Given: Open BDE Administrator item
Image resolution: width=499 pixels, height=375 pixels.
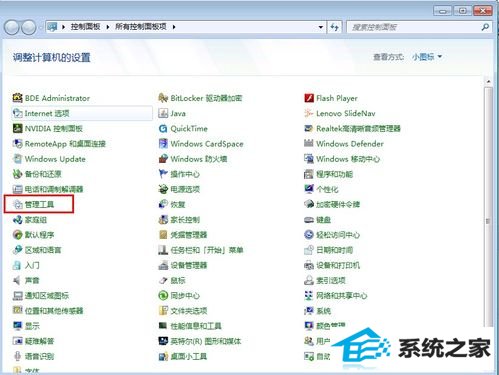Looking at the screenshot, I should (51, 98).
